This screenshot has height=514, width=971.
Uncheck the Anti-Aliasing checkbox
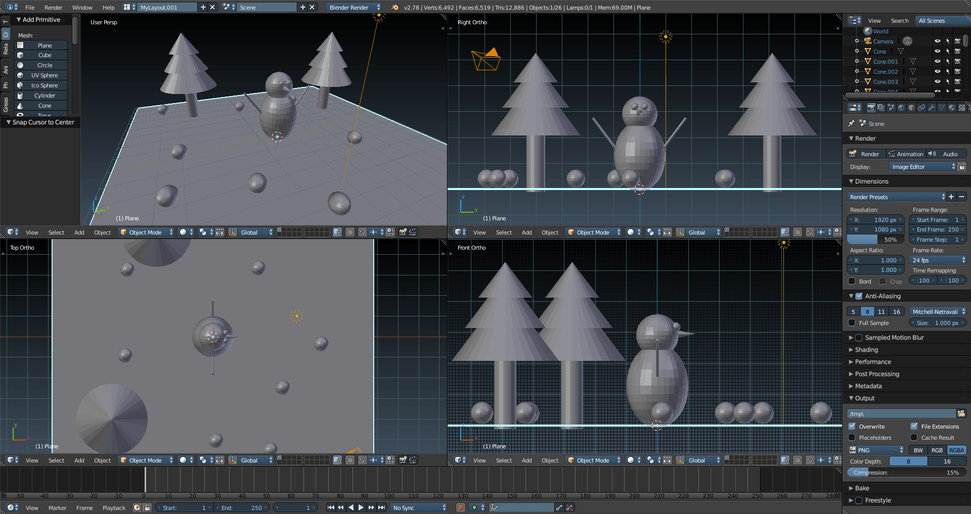point(858,296)
